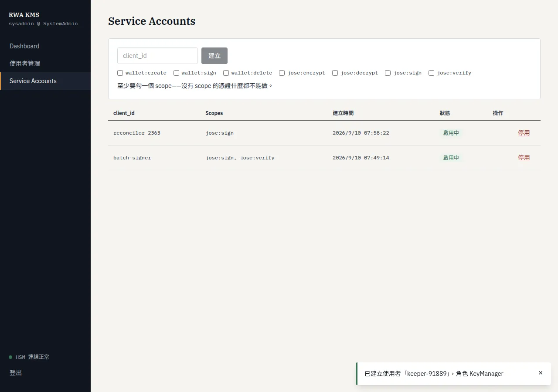Image resolution: width=558 pixels, height=392 pixels.
Task: Click the batch-signer client_id cell
Action: tap(132, 158)
